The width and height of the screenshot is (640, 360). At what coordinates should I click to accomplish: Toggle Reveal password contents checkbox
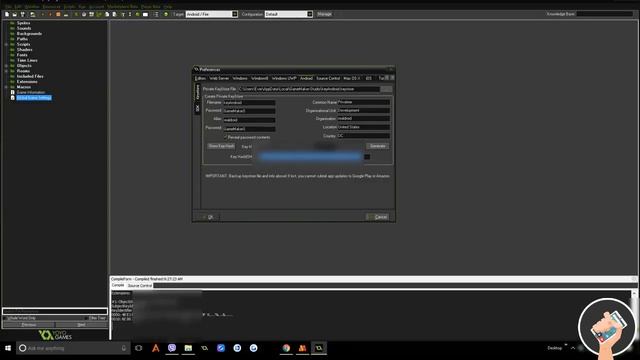(225, 137)
